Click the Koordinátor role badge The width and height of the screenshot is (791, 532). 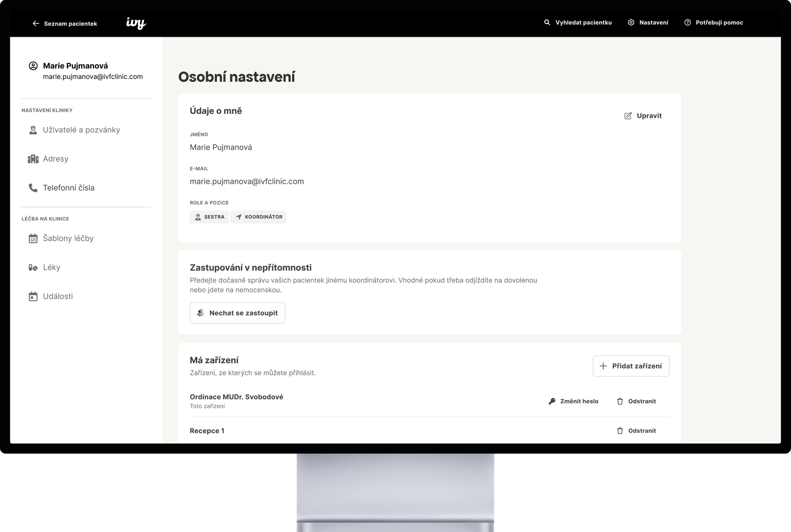pos(259,217)
